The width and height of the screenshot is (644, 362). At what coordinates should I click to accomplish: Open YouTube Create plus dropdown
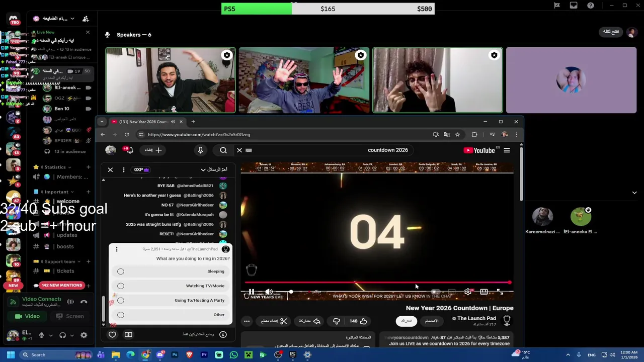point(153,150)
